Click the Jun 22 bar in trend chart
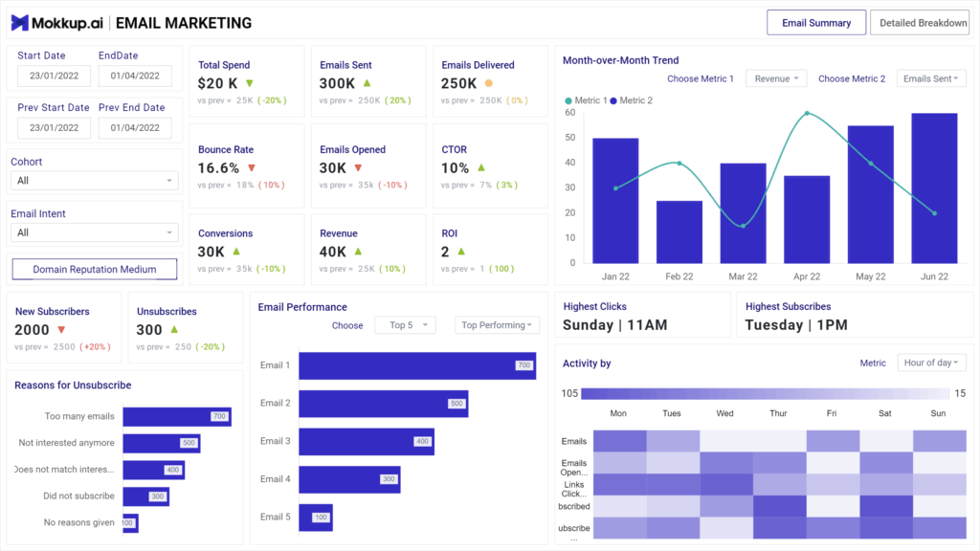The image size is (980, 551). tap(934, 187)
